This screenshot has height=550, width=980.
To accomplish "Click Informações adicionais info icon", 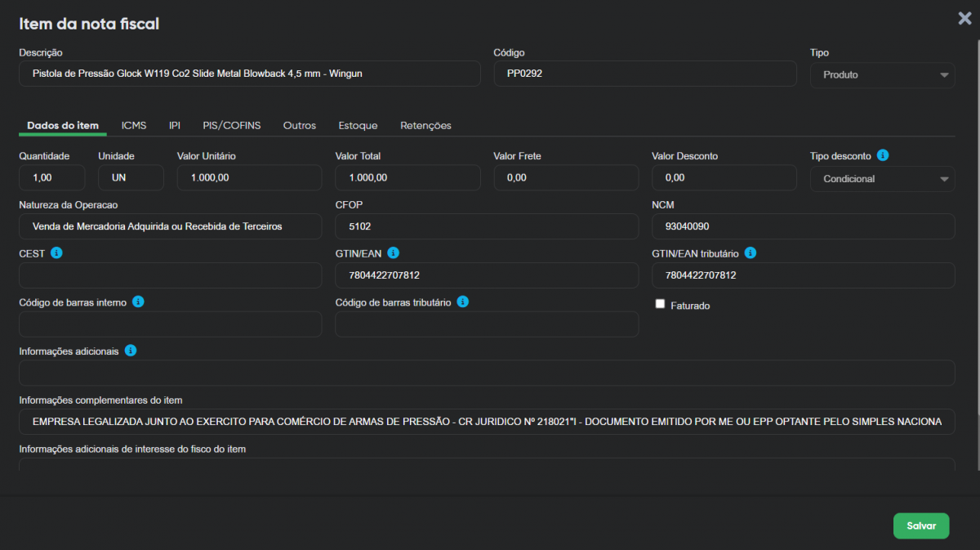I will [x=131, y=351].
